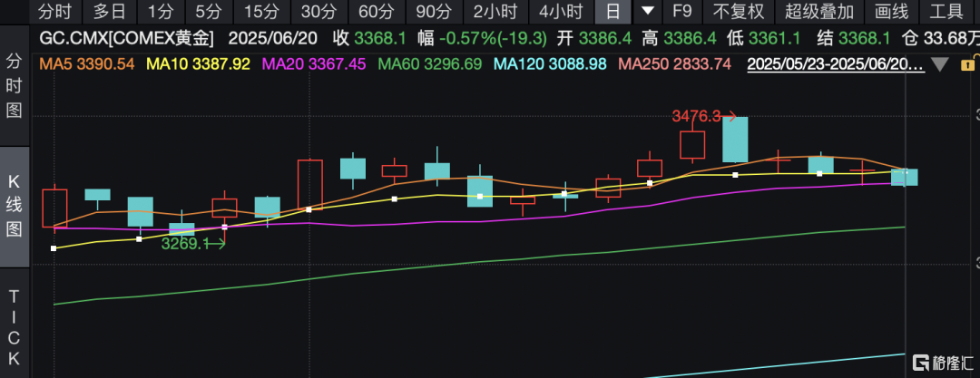Click the 仓 33.68万 open interest value
This screenshot has height=378, width=980.
[940, 39]
